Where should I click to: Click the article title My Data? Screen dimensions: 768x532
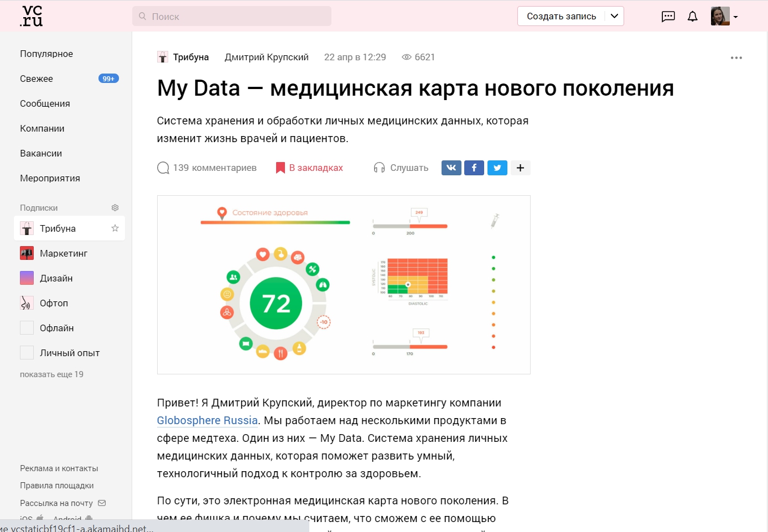(x=416, y=88)
